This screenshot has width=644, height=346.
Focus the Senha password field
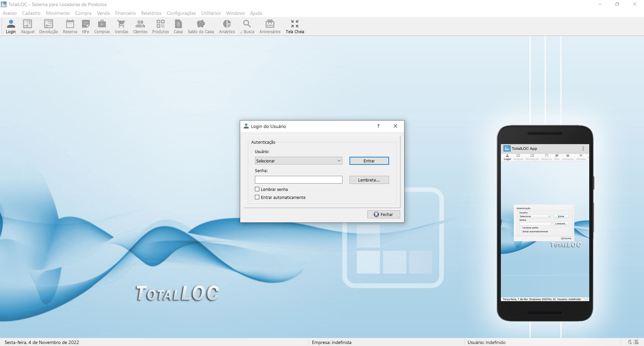(x=299, y=180)
